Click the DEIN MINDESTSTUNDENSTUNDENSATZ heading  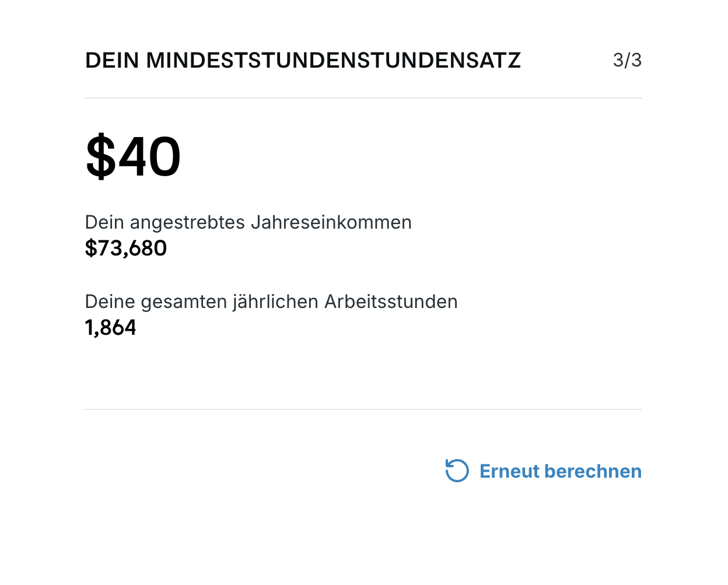(303, 59)
